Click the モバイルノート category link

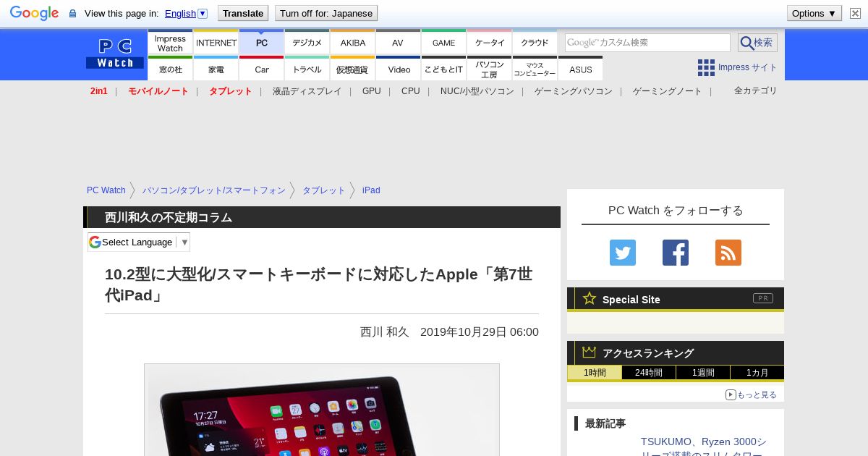(158, 91)
